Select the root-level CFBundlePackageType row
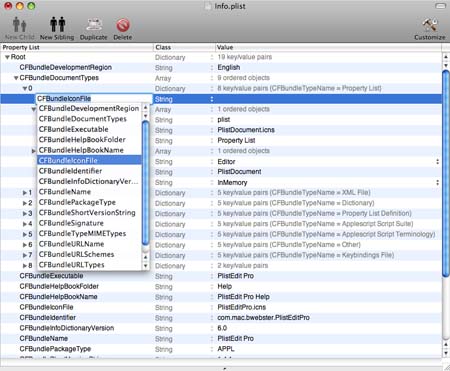Screen dimensions: 450x371 pos(221,349)
